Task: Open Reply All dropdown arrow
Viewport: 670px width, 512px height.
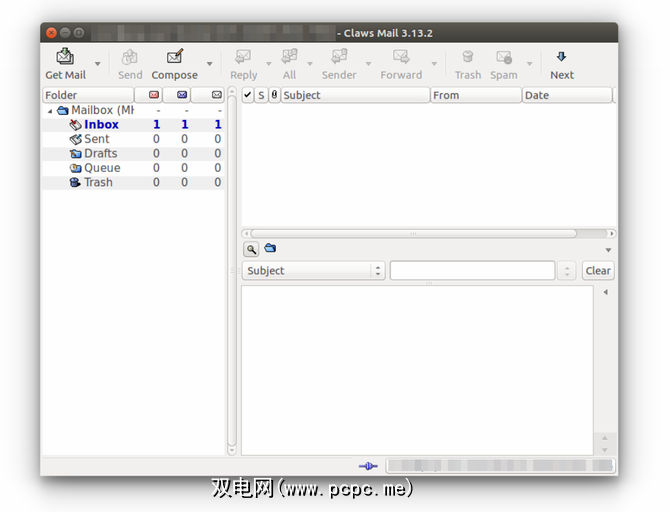Action: tap(310, 64)
